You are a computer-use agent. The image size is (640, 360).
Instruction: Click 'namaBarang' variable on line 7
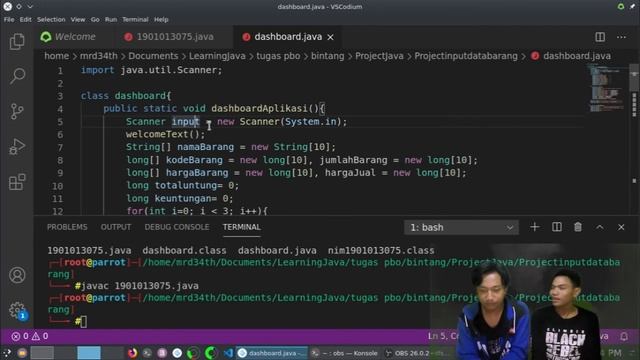pyautogui.click(x=205, y=147)
